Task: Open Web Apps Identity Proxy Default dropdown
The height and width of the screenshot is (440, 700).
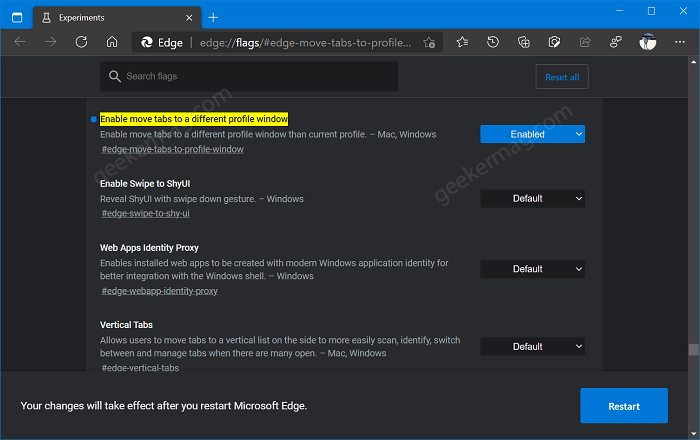Action: point(532,269)
